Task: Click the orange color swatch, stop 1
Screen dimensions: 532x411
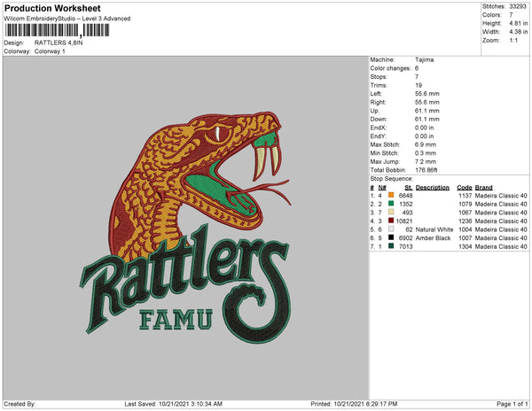Action: tap(391, 195)
